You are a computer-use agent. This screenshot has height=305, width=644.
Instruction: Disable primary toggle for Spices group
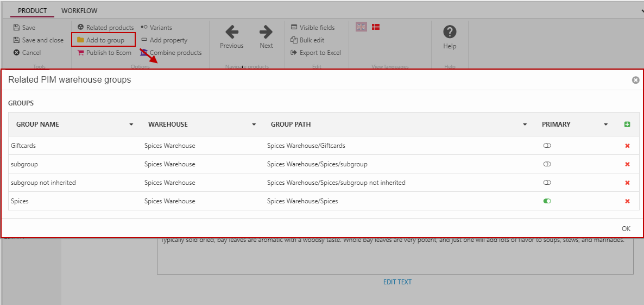coord(547,201)
